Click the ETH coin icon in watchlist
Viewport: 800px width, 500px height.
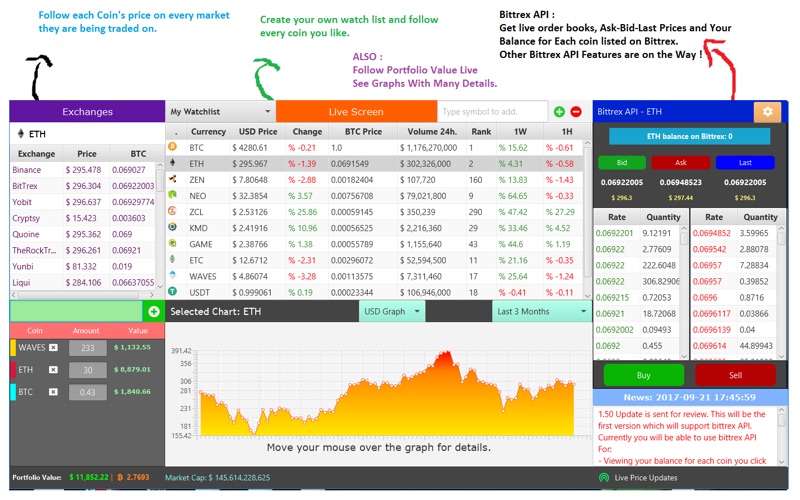(172, 163)
